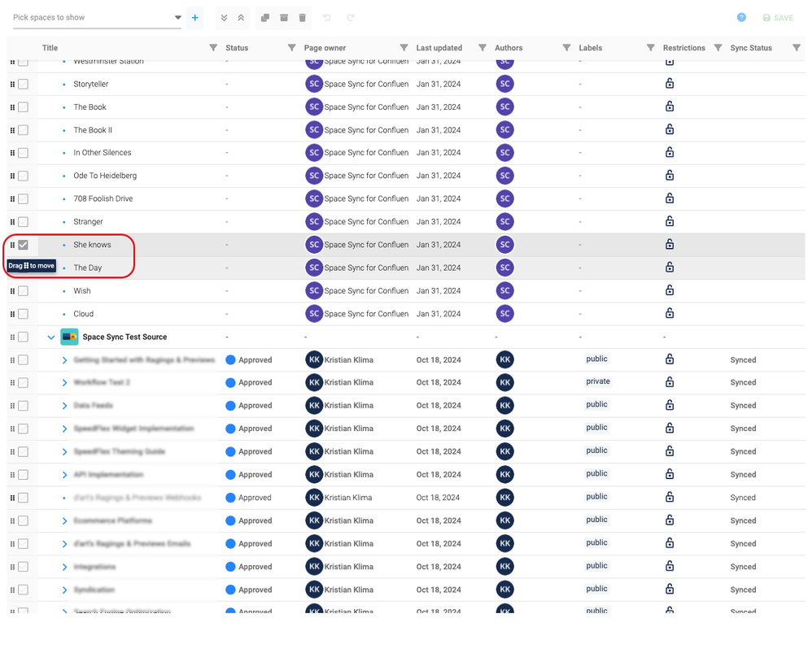Open the Labels column filter
This screenshot has height=653, width=812.
[x=650, y=48]
